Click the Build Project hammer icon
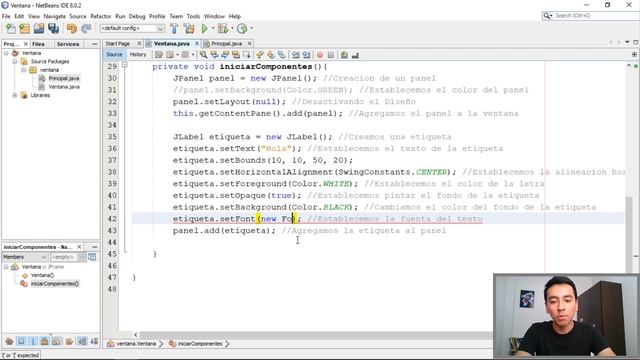Image resolution: width=640 pixels, height=360 pixels. tap(174, 28)
